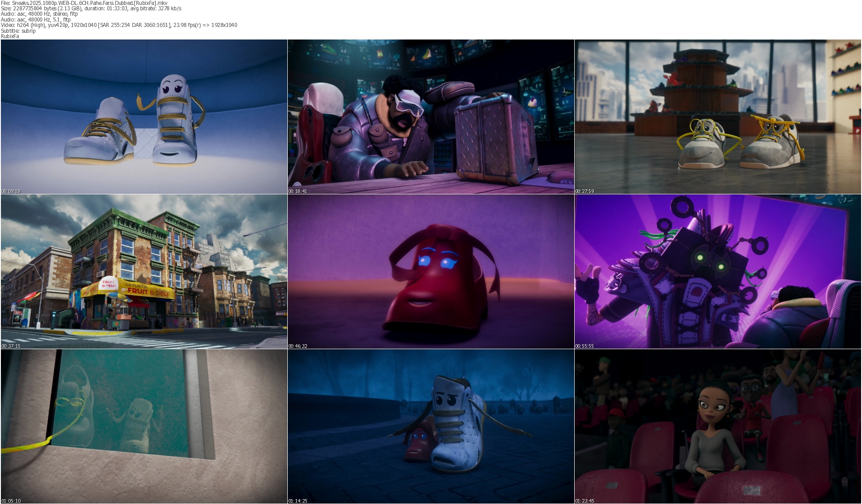Select the red shoe thumbnail at 00:46:32
Image resolution: width=862 pixels, height=504 pixels.
point(431,272)
